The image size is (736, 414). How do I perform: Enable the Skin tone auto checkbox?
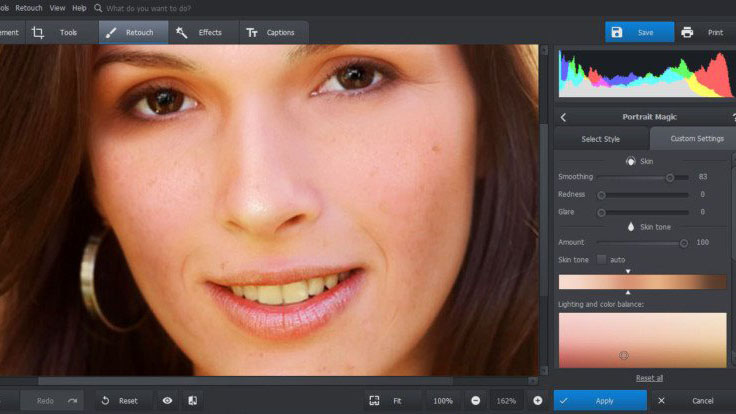point(601,259)
